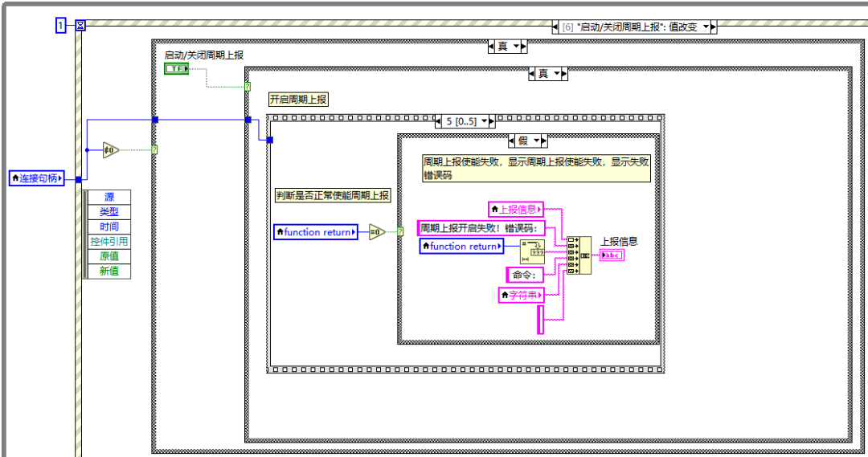Click the 连接句柄 local variable
This screenshot has width=868, height=457.
(37, 178)
